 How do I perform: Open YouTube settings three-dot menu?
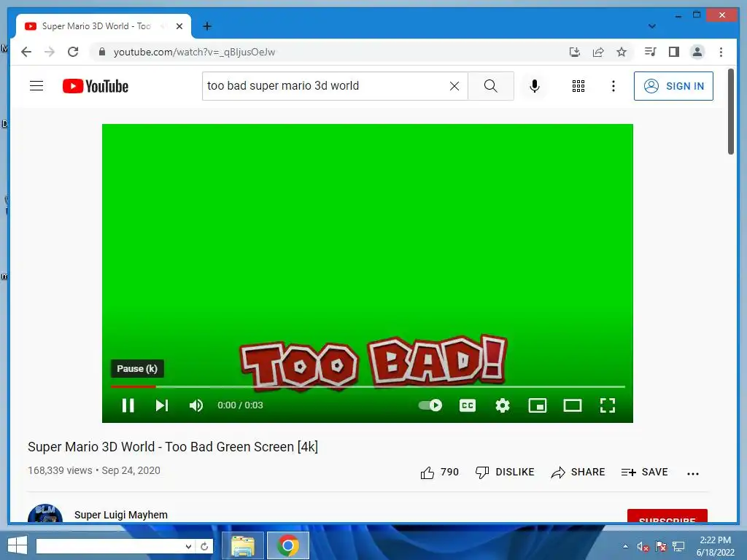coord(614,86)
